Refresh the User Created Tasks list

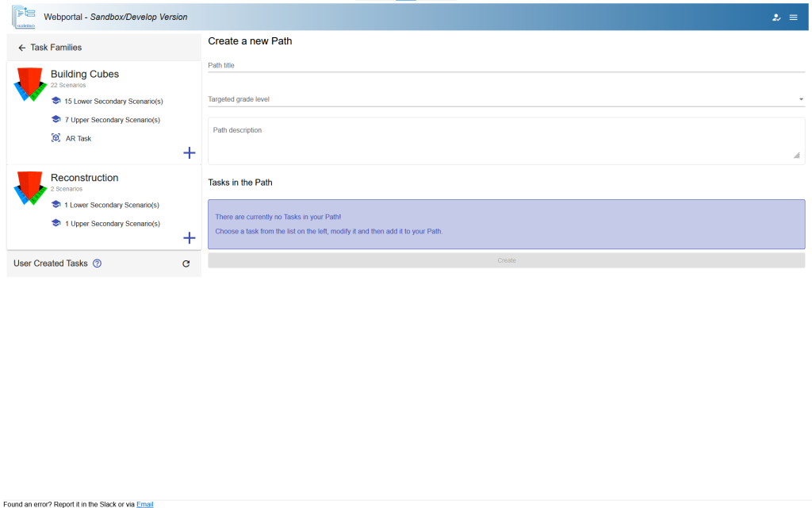point(186,264)
